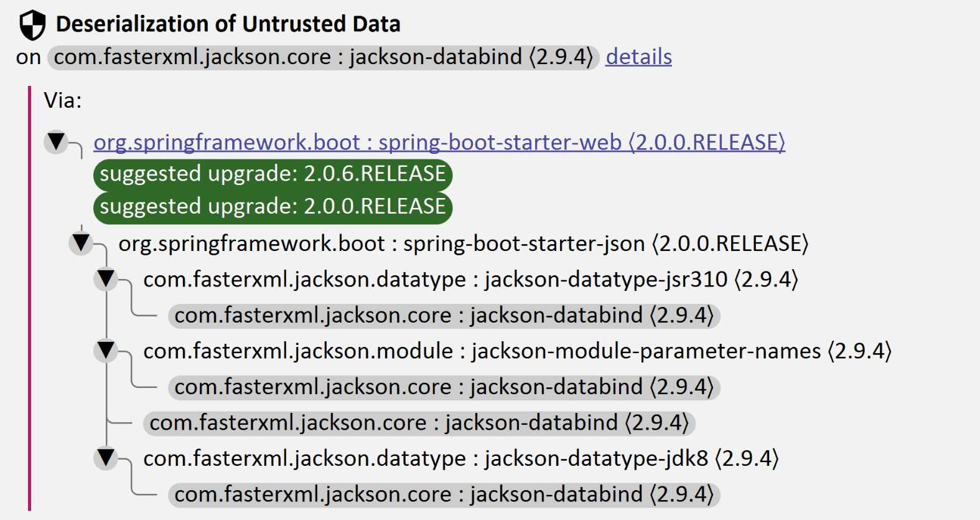Select jackson-databind under jackson-module-parameter-names
980x520 pixels.
(444, 387)
